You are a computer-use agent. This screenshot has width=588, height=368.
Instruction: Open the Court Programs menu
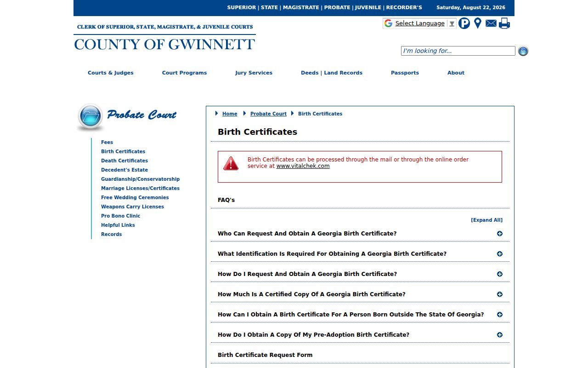(184, 73)
